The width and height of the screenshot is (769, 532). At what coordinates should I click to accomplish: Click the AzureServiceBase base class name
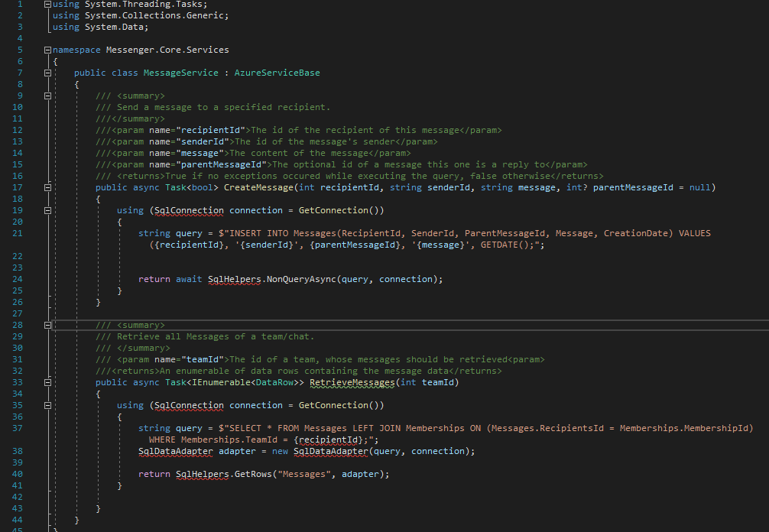(x=277, y=73)
